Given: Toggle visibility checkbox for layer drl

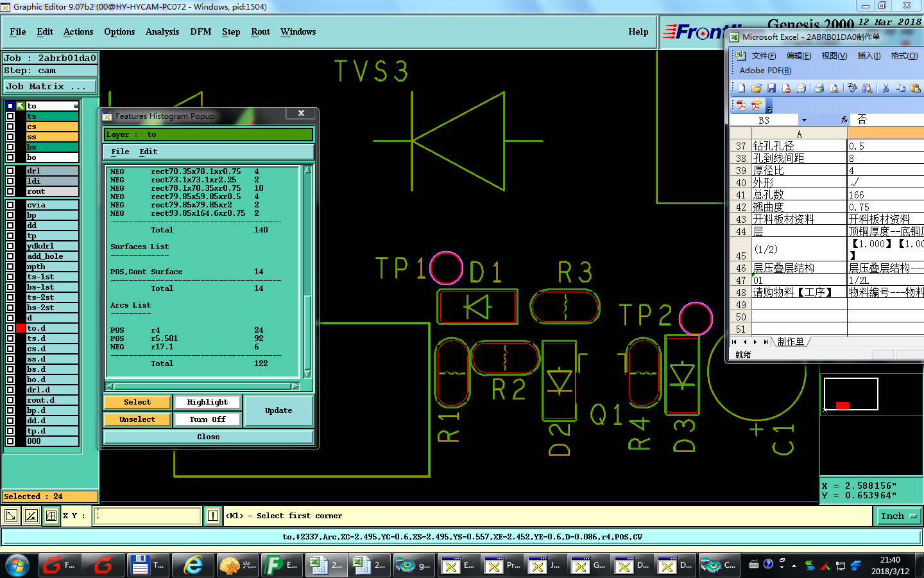Looking at the screenshot, I should coord(10,171).
